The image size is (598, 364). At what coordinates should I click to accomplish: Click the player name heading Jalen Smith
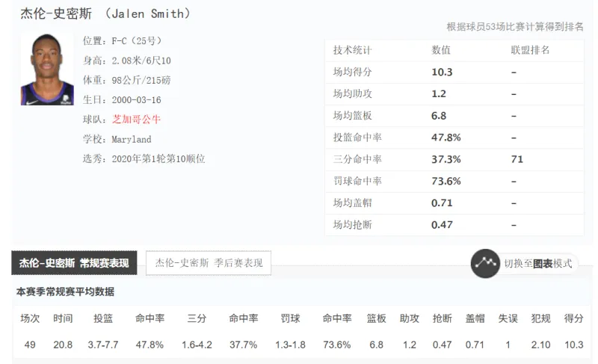coord(105,13)
